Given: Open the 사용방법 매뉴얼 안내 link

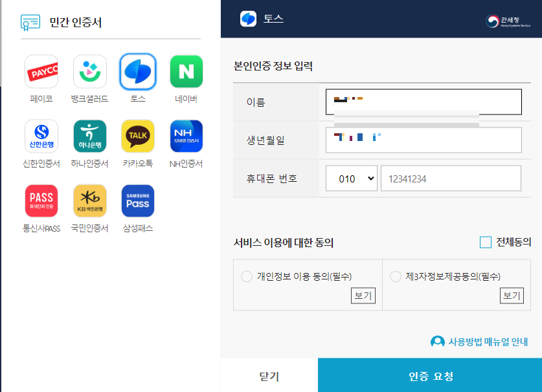Looking at the screenshot, I should [488, 342].
